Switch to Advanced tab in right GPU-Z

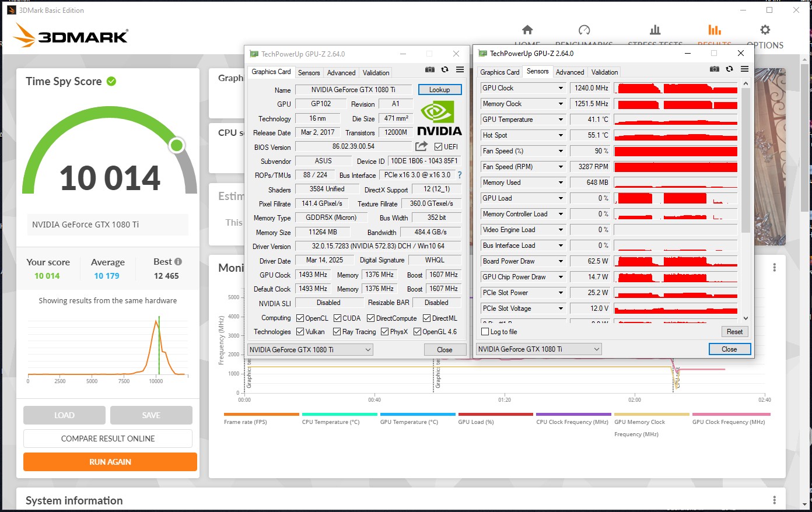[570, 72]
